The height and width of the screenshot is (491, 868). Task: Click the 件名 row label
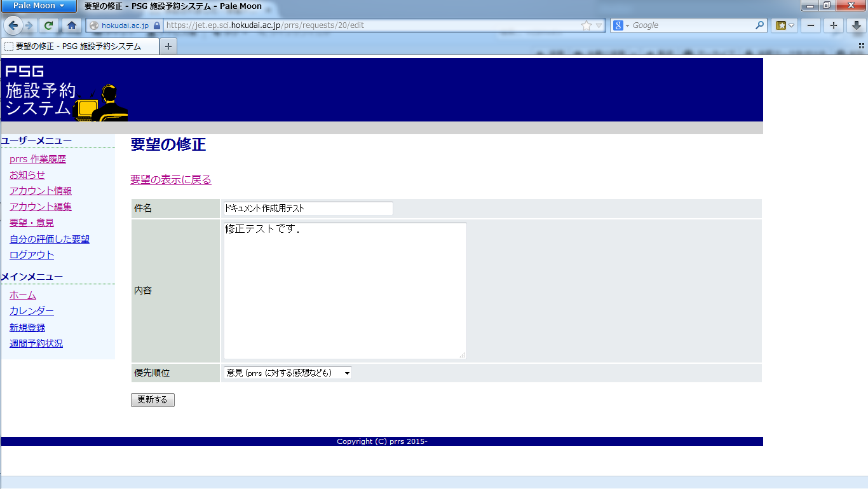143,208
